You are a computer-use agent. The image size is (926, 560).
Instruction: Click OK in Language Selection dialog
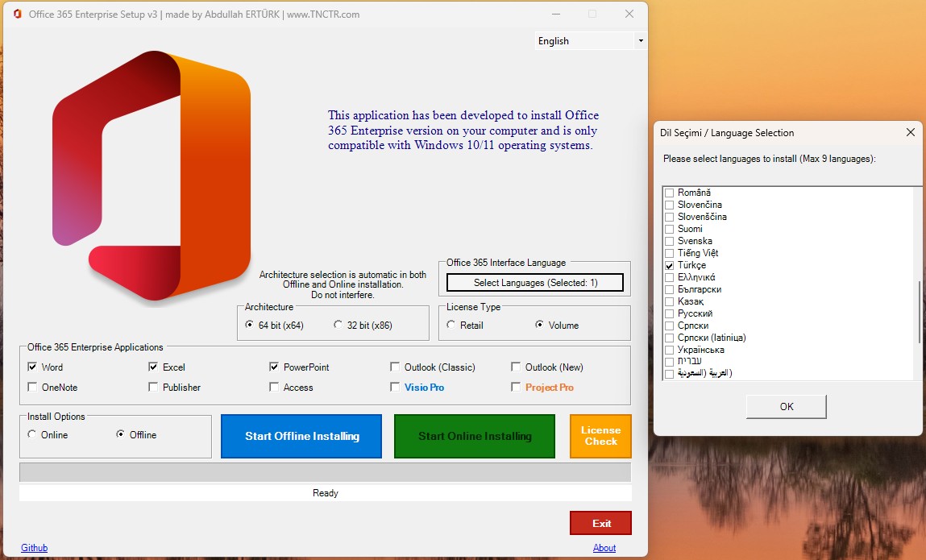tap(786, 406)
